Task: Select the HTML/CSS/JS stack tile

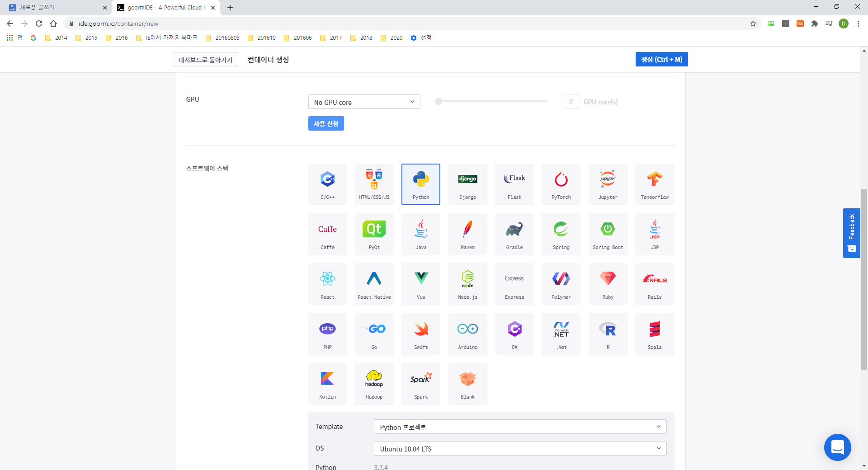Action: click(x=374, y=184)
